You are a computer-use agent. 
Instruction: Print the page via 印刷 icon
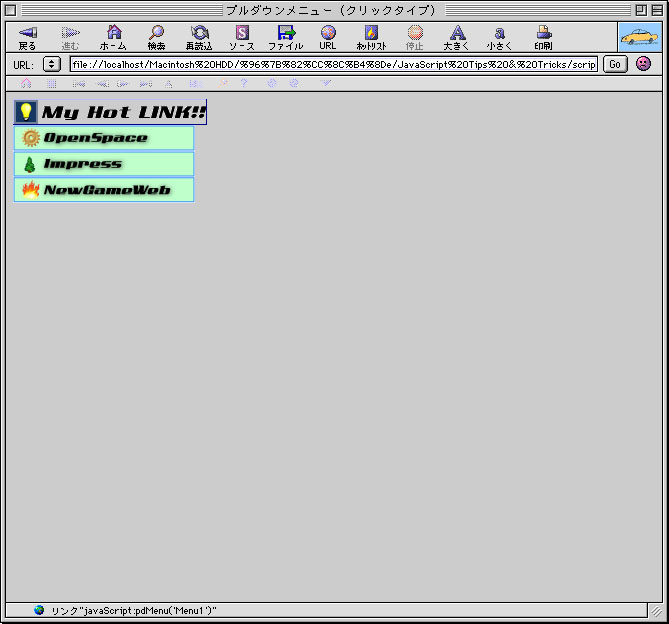(x=544, y=32)
